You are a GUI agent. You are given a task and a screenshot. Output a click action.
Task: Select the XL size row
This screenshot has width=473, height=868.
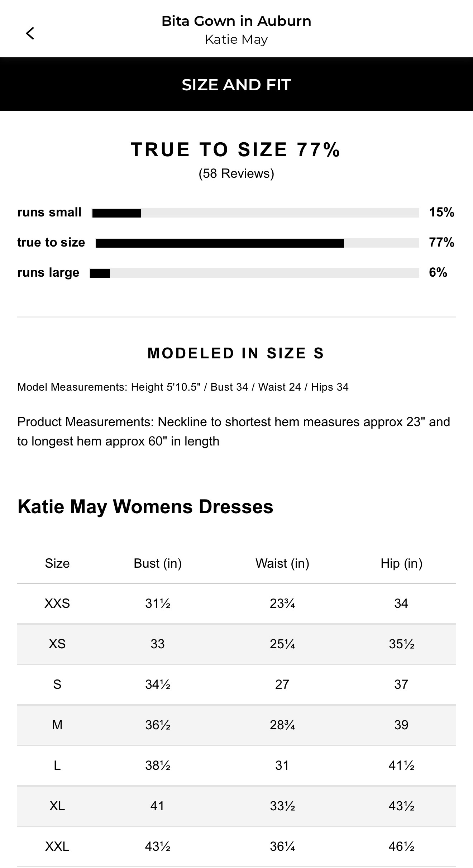point(236,806)
